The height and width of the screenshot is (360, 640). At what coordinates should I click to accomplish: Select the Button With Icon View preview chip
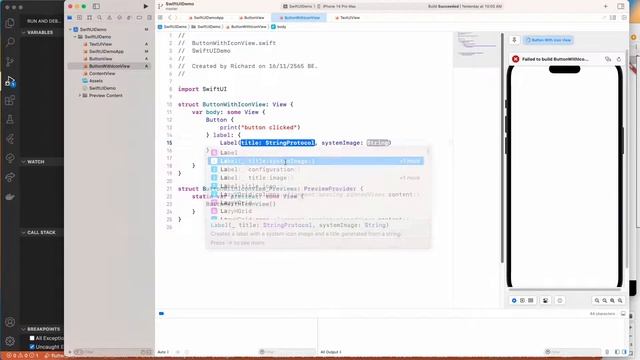coord(548,40)
